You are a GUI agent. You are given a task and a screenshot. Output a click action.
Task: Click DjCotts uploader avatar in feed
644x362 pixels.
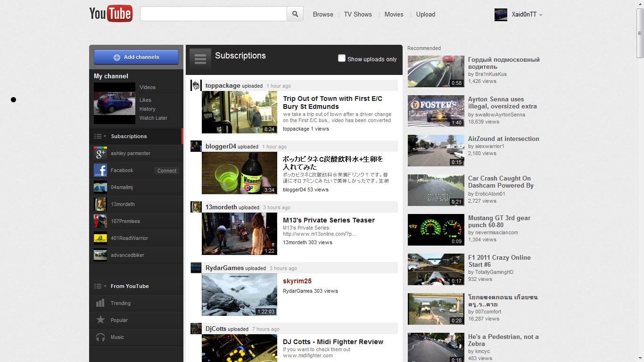(196, 329)
